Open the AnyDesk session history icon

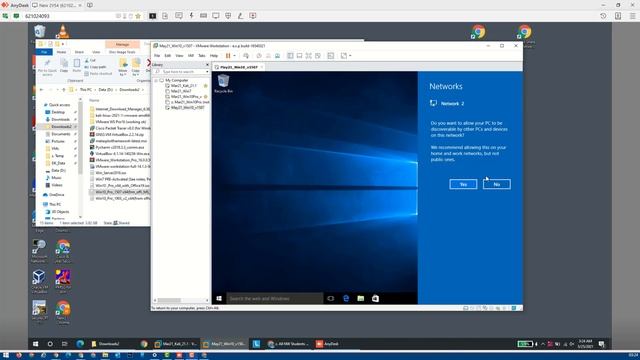pyautogui.click(x=603, y=16)
